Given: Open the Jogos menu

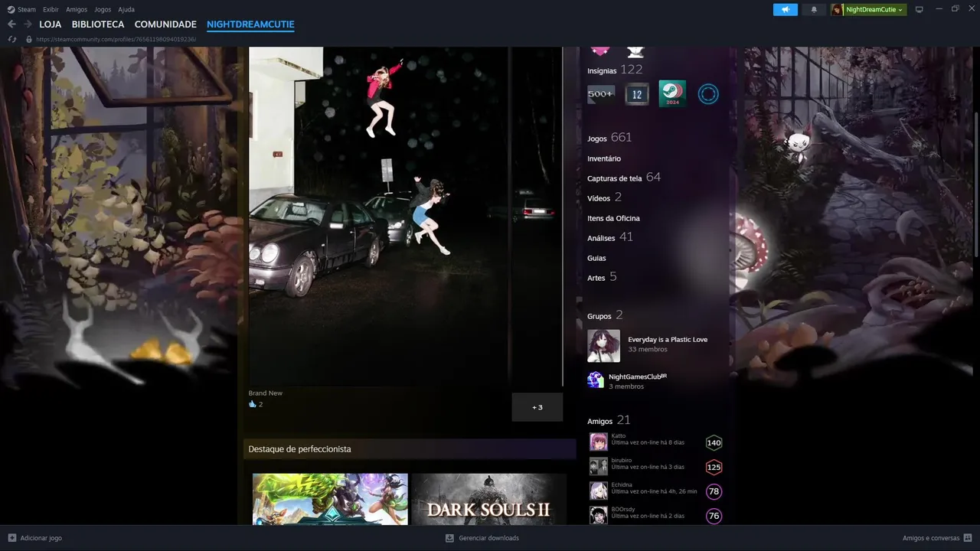Looking at the screenshot, I should (x=103, y=9).
